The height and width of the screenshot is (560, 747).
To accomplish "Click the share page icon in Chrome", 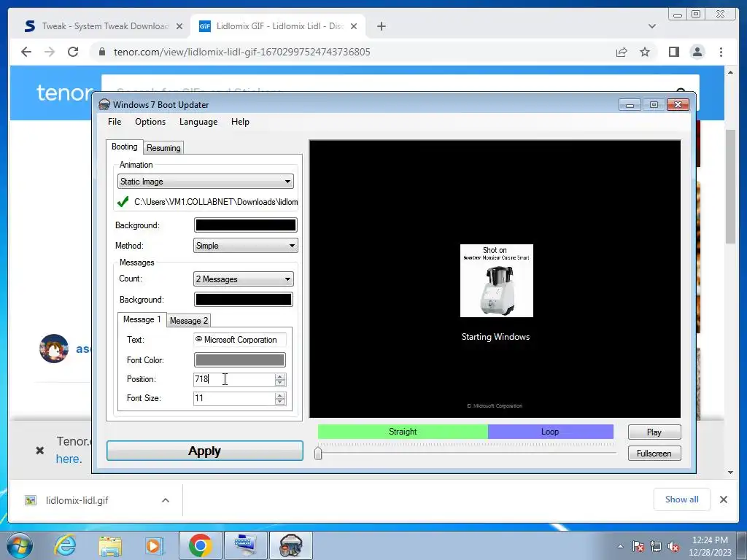I will [622, 52].
